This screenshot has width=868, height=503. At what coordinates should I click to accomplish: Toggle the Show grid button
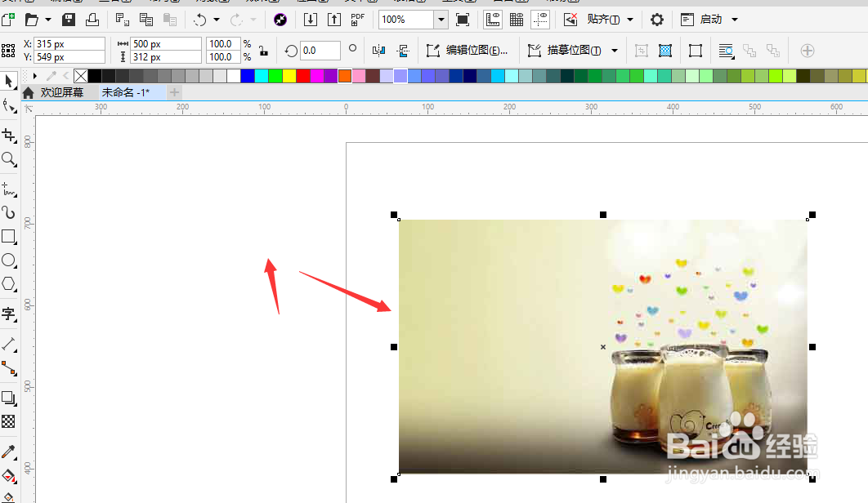(x=517, y=20)
